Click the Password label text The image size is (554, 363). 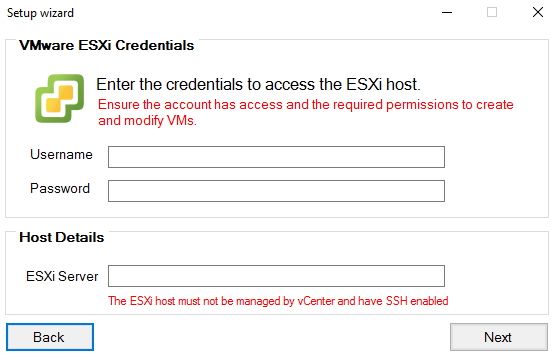tap(60, 188)
